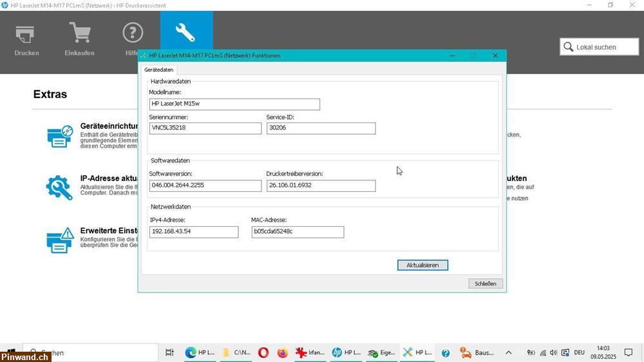Viewport: 644px width, 362px height.
Task: Open the Firefox taskbar icon
Action: 283,352
